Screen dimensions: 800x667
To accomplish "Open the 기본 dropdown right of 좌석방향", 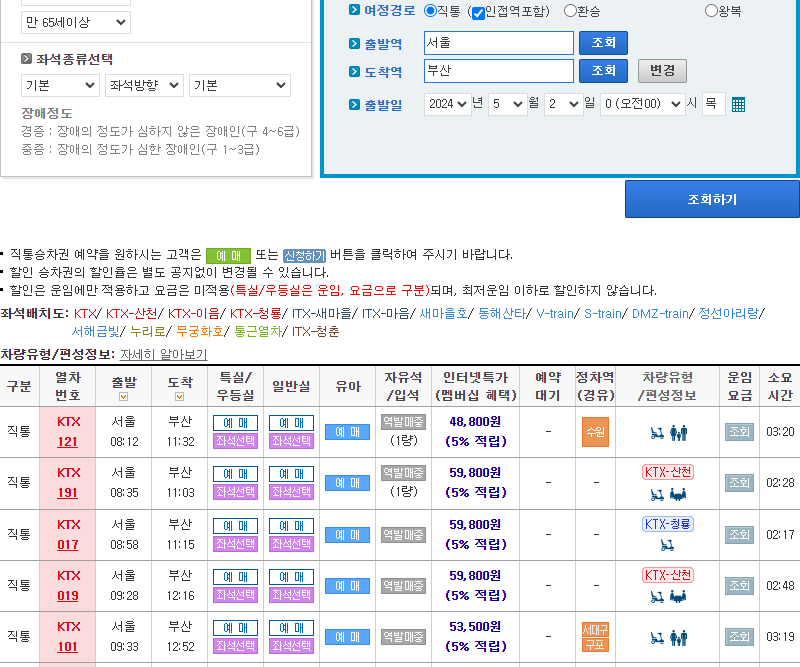I will coord(240,85).
